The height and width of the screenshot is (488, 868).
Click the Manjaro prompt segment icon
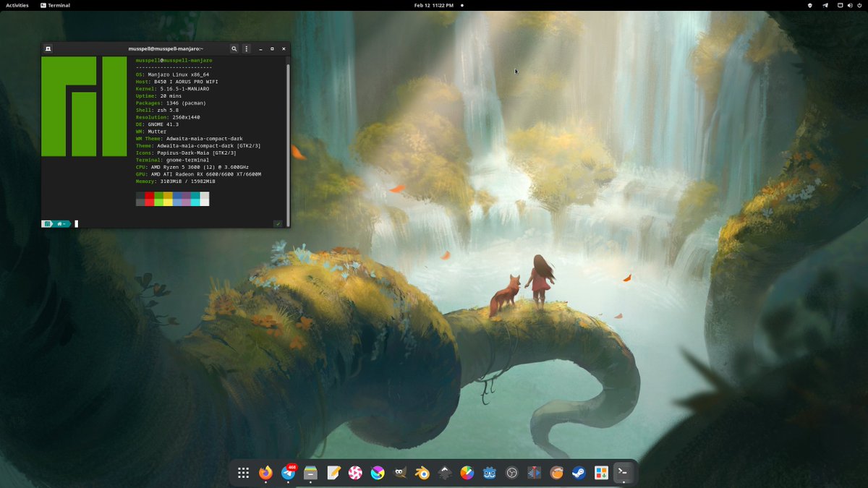pos(47,224)
